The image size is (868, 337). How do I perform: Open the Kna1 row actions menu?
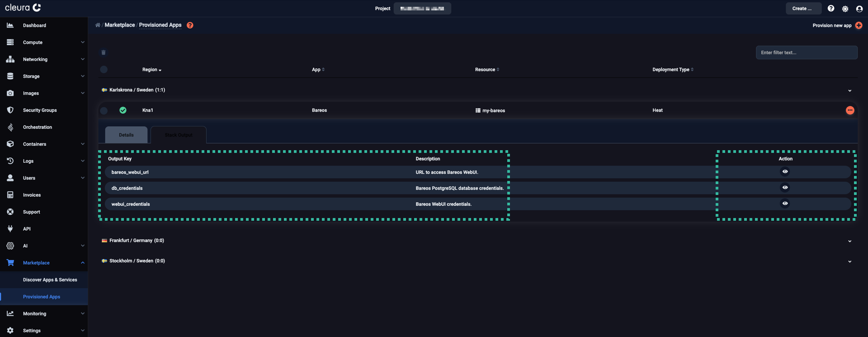[850, 110]
